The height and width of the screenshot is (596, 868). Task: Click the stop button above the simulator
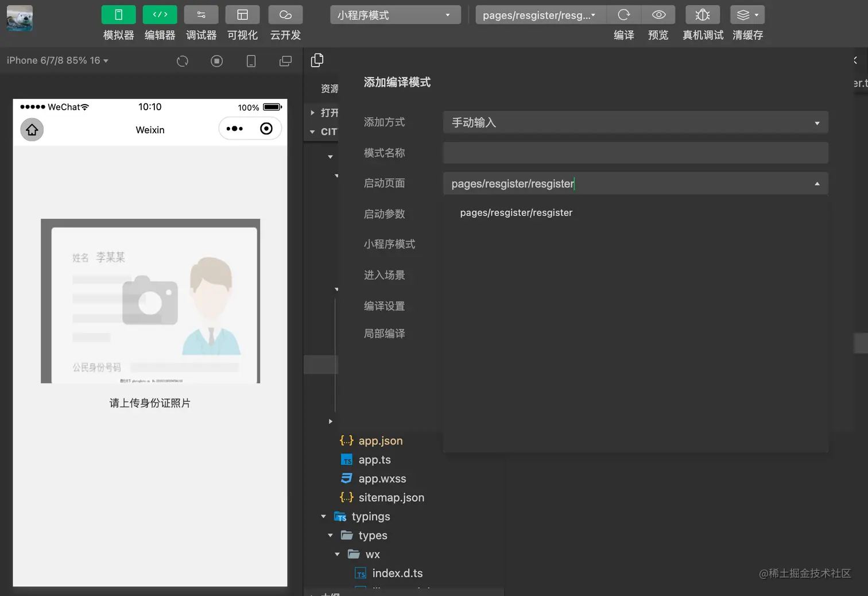coord(216,60)
